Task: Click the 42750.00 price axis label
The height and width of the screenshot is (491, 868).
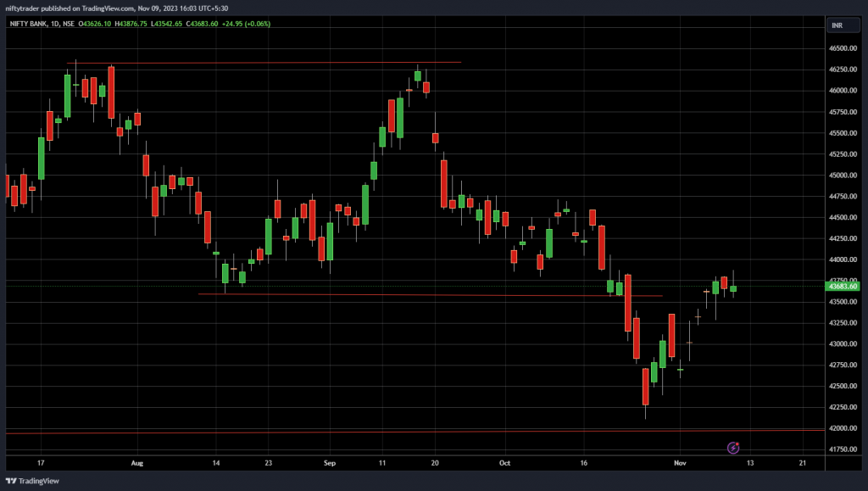Action: coord(843,365)
